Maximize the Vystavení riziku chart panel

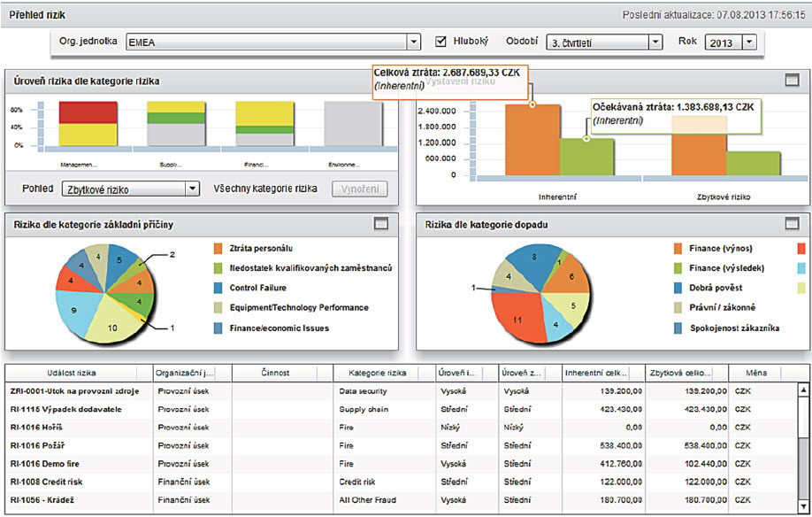point(792,81)
